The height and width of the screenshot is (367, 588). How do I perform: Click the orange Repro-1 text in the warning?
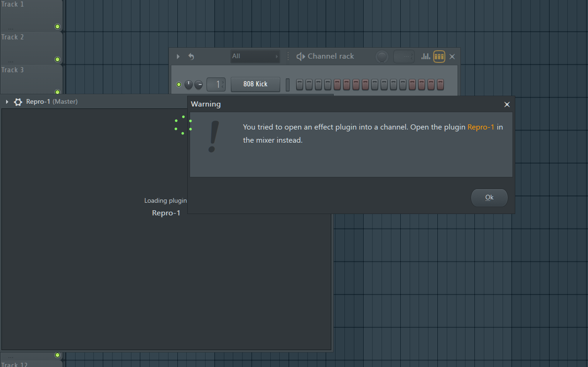pyautogui.click(x=481, y=127)
